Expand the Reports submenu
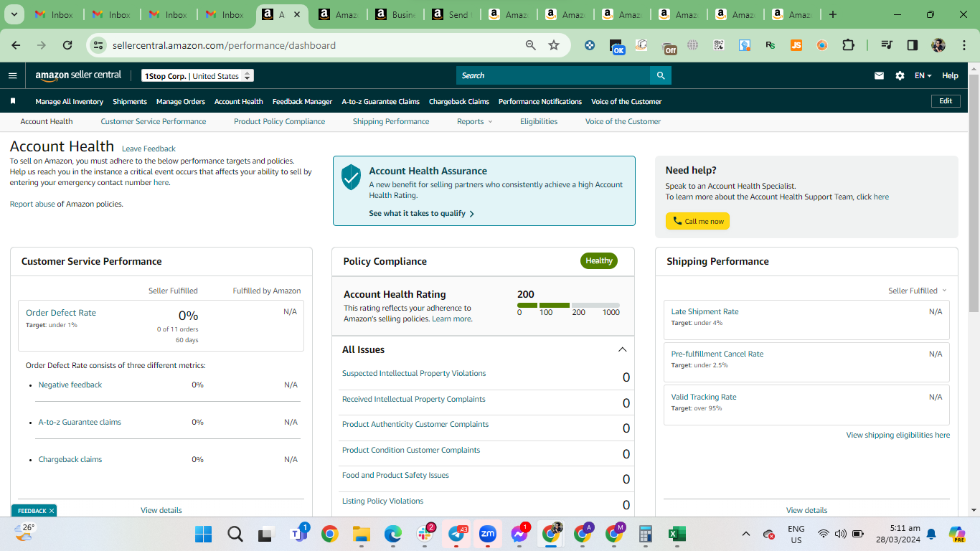The height and width of the screenshot is (551, 980). tap(475, 121)
